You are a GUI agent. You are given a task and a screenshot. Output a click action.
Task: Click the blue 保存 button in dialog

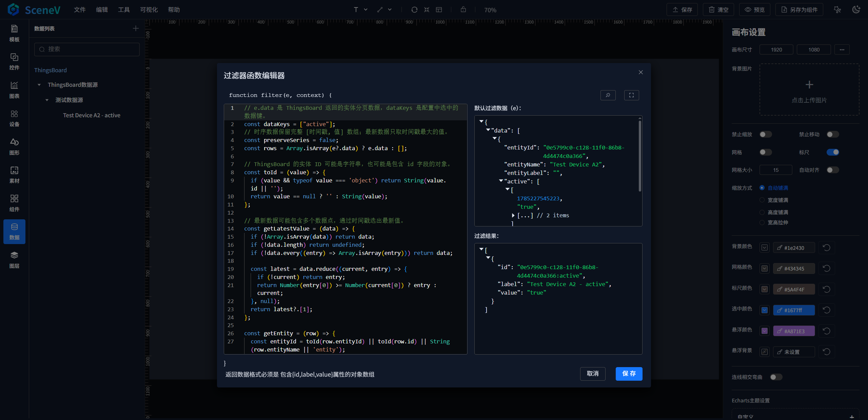[x=629, y=374]
